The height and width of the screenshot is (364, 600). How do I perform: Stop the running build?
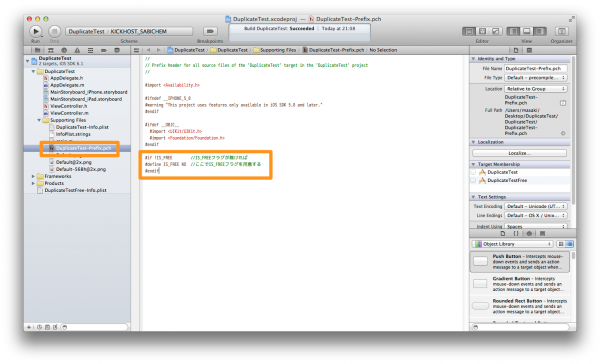[54, 31]
